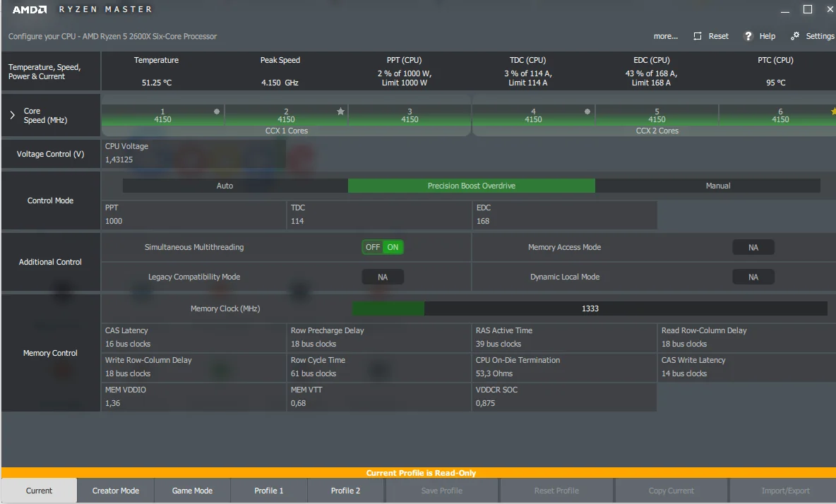Click the Help text link
The width and height of the screenshot is (836, 504).
(x=768, y=36)
